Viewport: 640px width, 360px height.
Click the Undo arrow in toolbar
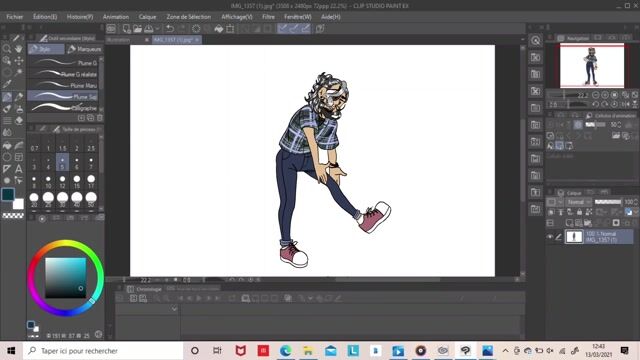click(x=170, y=29)
